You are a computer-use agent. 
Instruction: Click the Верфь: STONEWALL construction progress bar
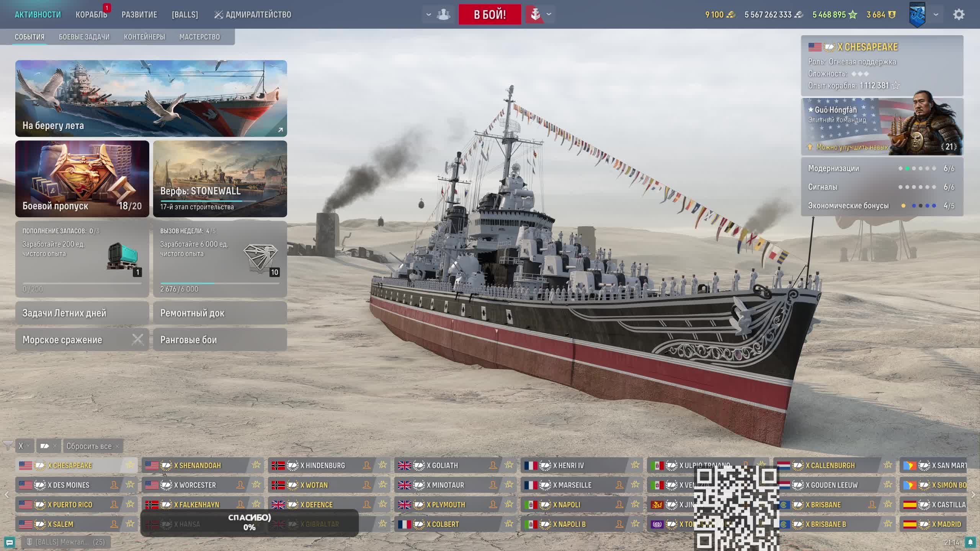click(x=208, y=201)
